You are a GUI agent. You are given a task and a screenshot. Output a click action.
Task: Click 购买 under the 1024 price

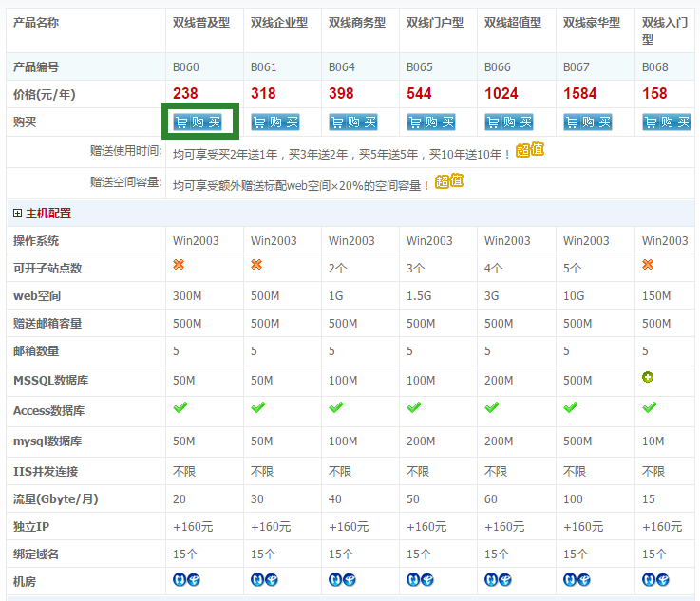pyautogui.click(x=509, y=122)
